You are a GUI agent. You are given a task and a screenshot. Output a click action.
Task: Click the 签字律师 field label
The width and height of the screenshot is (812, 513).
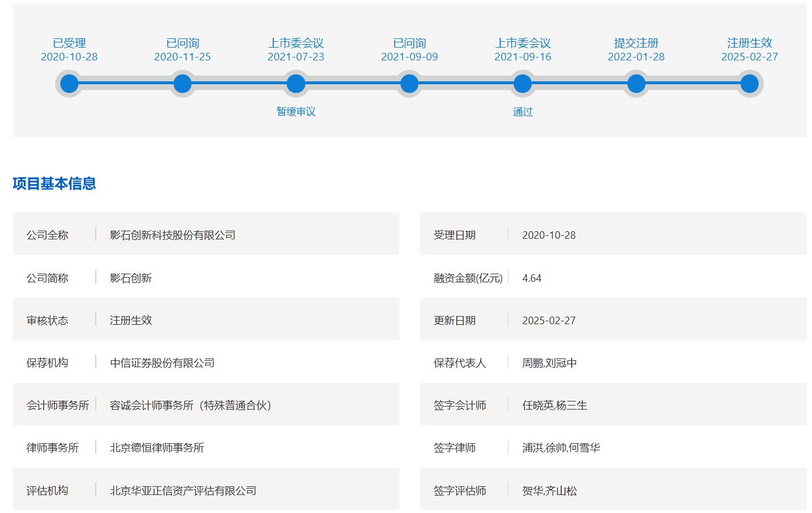[x=454, y=448]
